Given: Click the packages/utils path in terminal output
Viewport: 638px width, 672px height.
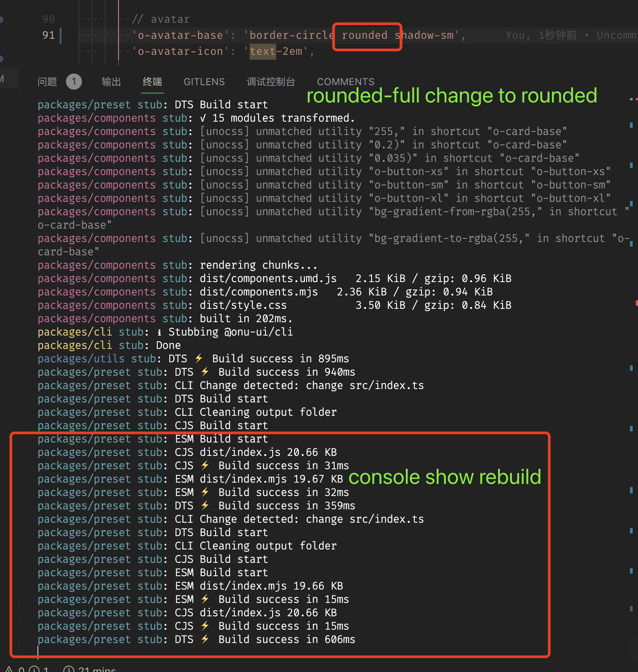Looking at the screenshot, I should (x=81, y=358).
